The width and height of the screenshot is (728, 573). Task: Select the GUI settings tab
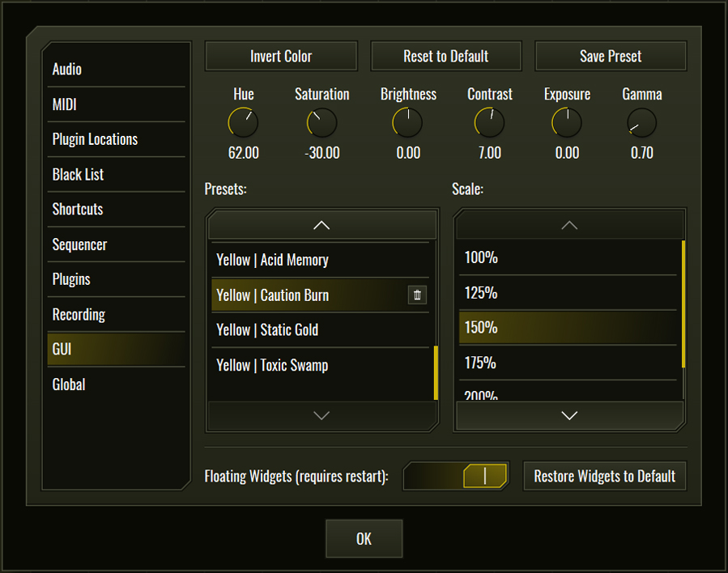116,350
